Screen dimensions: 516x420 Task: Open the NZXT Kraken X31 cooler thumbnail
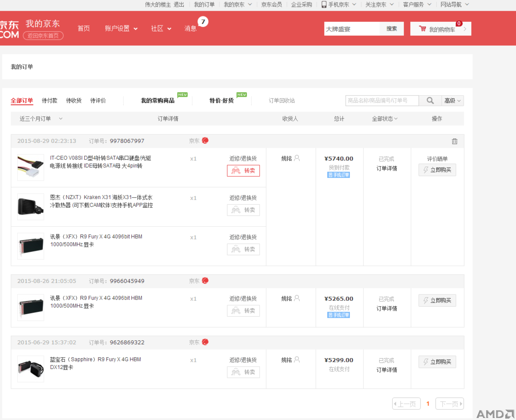click(x=31, y=207)
